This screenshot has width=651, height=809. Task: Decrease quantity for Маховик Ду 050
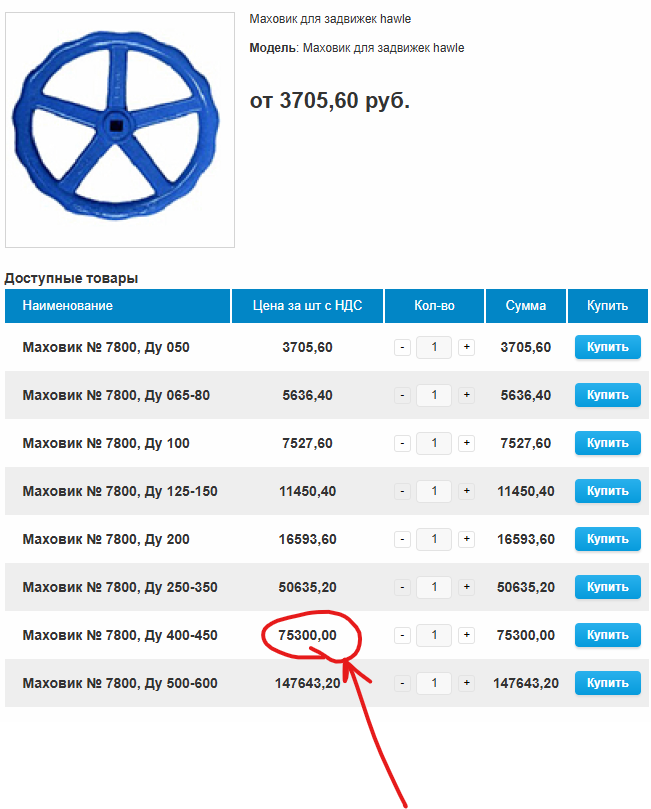coord(402,347)
